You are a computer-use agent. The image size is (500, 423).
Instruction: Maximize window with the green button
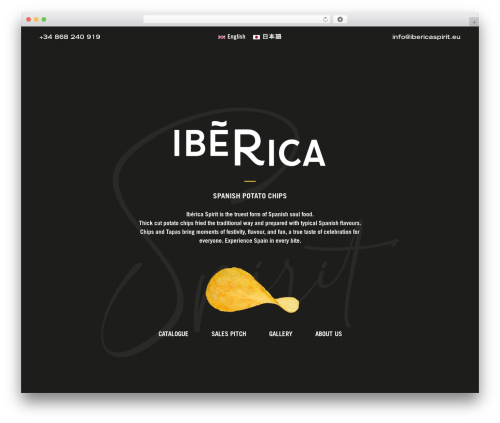[44, 20]
